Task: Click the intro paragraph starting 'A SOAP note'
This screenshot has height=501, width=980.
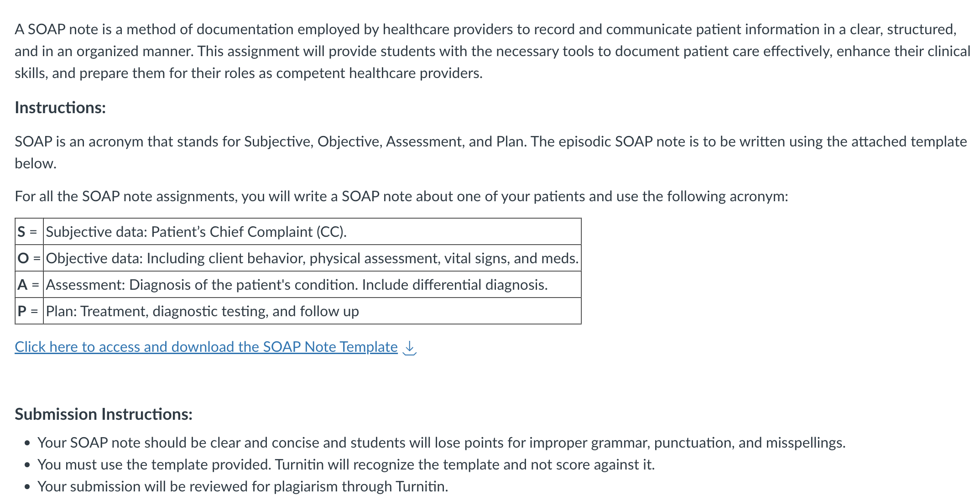Action: (492, 51)
